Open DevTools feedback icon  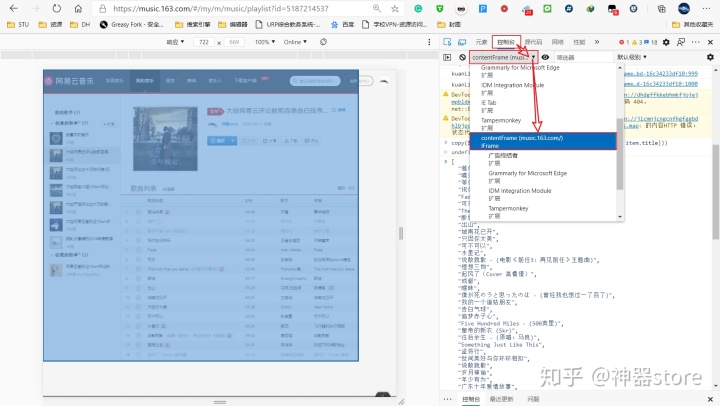pos(681,42)
